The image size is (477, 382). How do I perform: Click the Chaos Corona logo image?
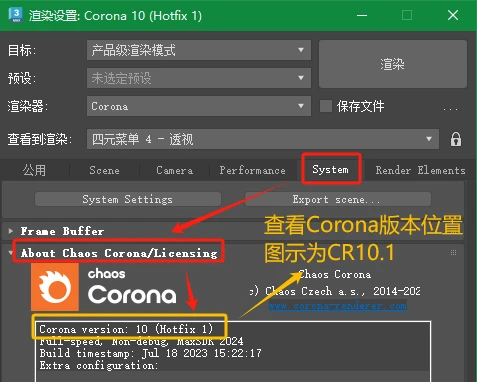[104, 287]
